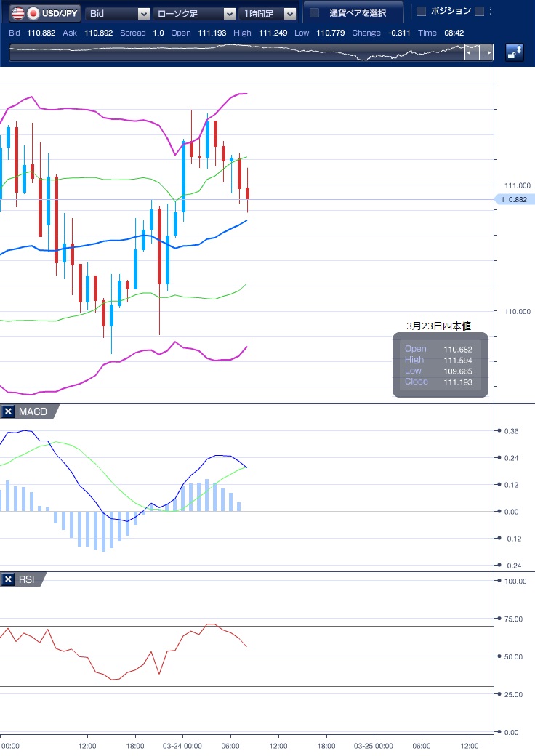Open the Bid price type dropdown
The width and height of the screenshot is (535, 756).
point(118,13)
